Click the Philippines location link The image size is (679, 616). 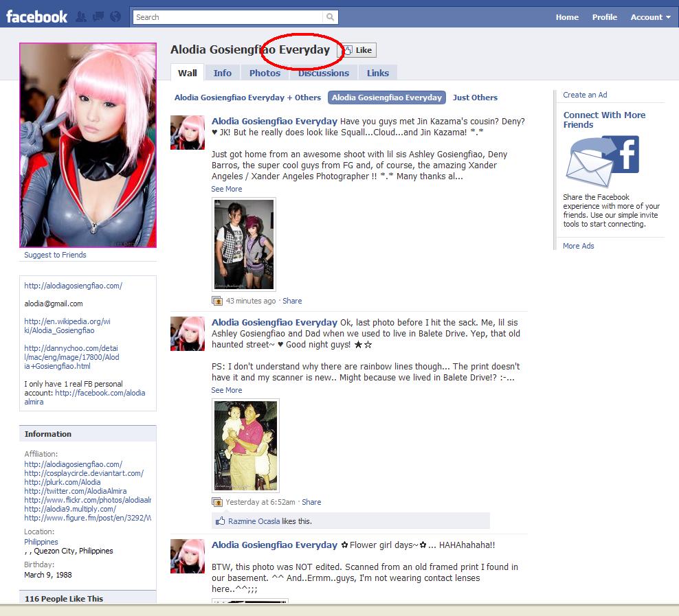click(x=41, y=542)
